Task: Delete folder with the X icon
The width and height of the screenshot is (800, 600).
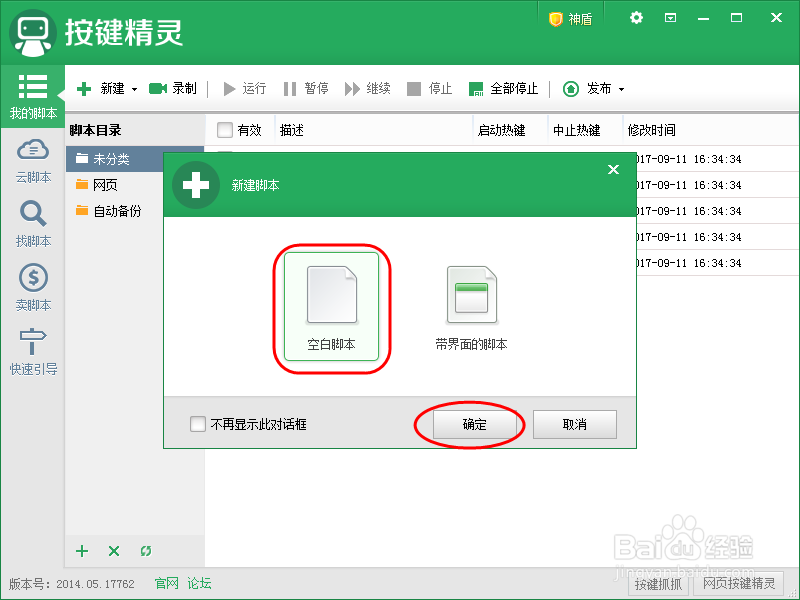Action: [x=114, y=551]
